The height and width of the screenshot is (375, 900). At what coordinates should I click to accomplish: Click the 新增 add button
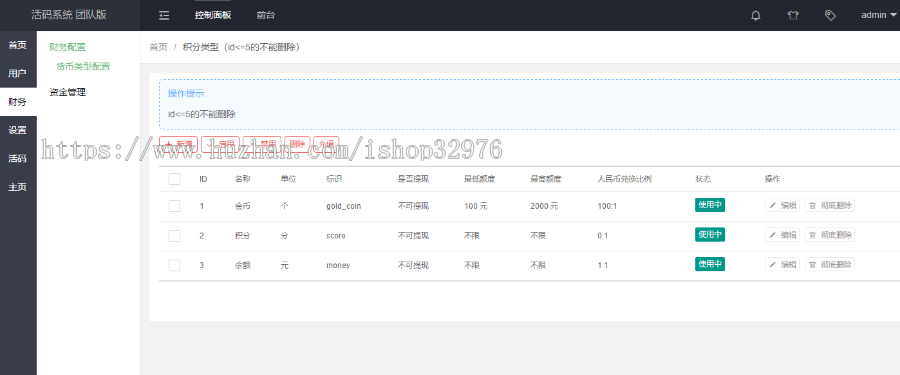179,144
